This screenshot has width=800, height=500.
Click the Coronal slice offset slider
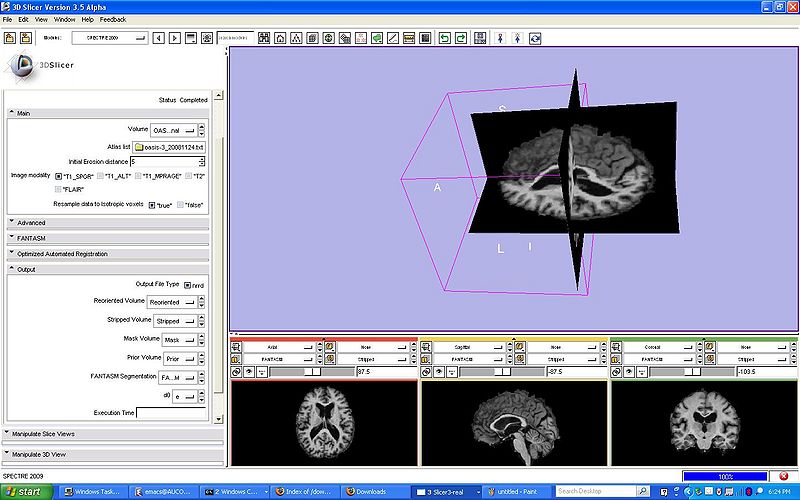692,372
